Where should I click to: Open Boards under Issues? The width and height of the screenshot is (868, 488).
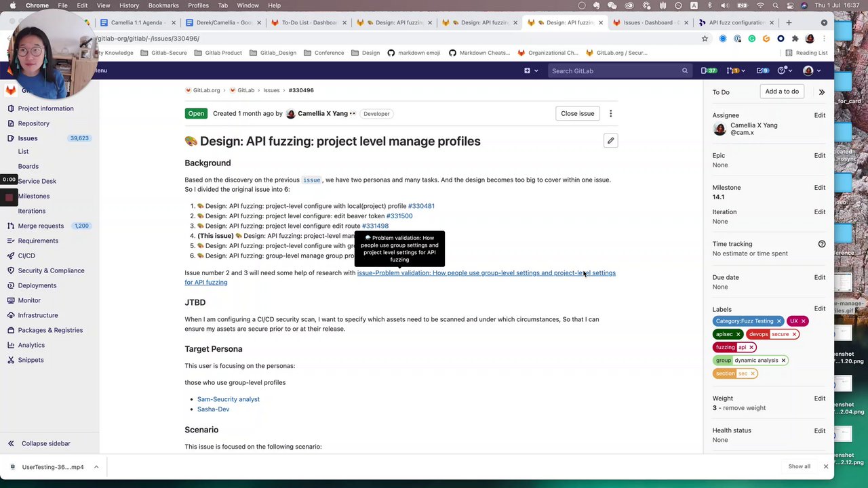coord(28,166)
